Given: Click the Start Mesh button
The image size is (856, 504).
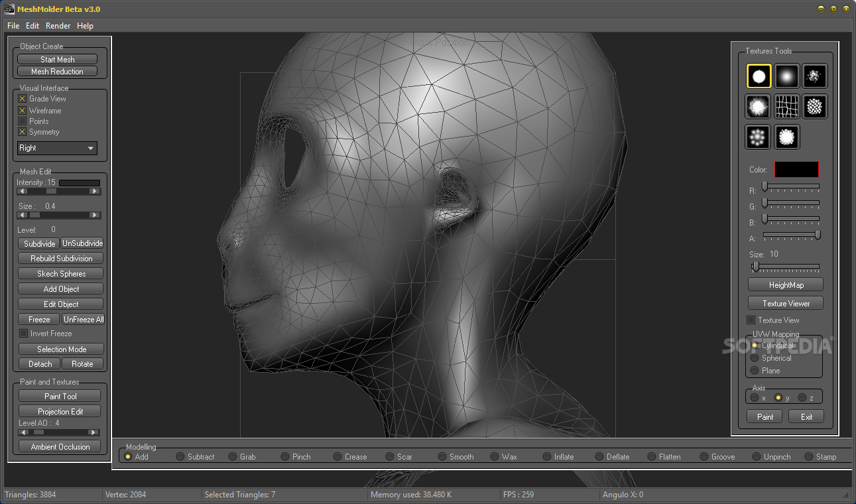Looking at the screenshot, I should tap(58, 59).
